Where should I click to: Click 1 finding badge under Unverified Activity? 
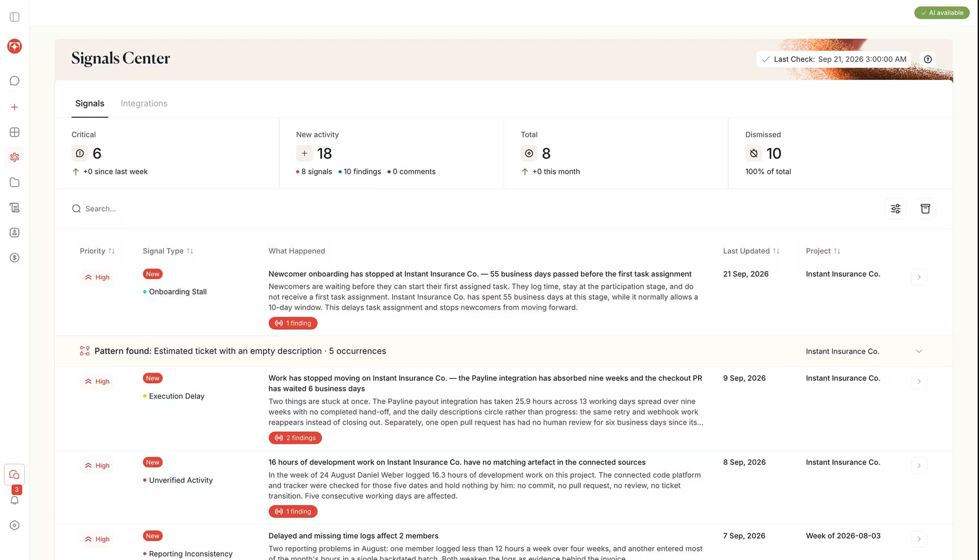point(293,512)
